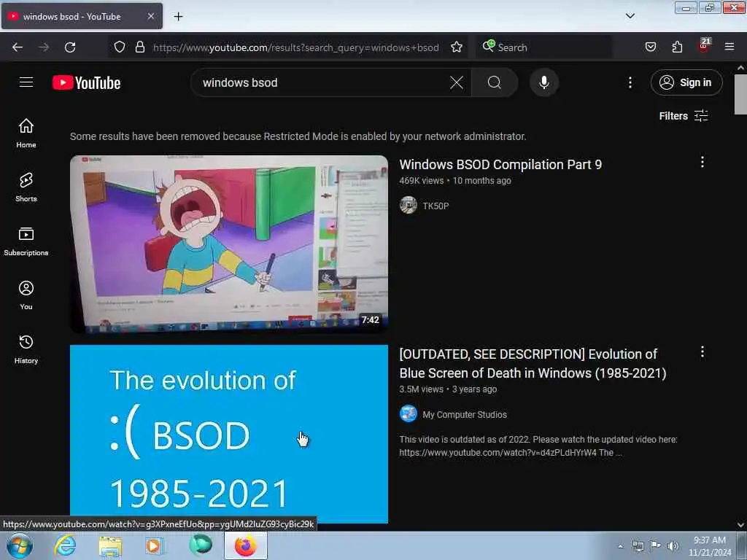Launch Internet Explorer from the taskbar

coord(65,545)
